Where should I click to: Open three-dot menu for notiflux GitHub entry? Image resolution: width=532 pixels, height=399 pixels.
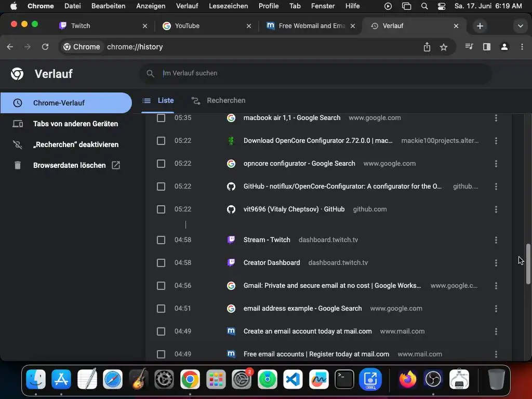tap(496, 187)
